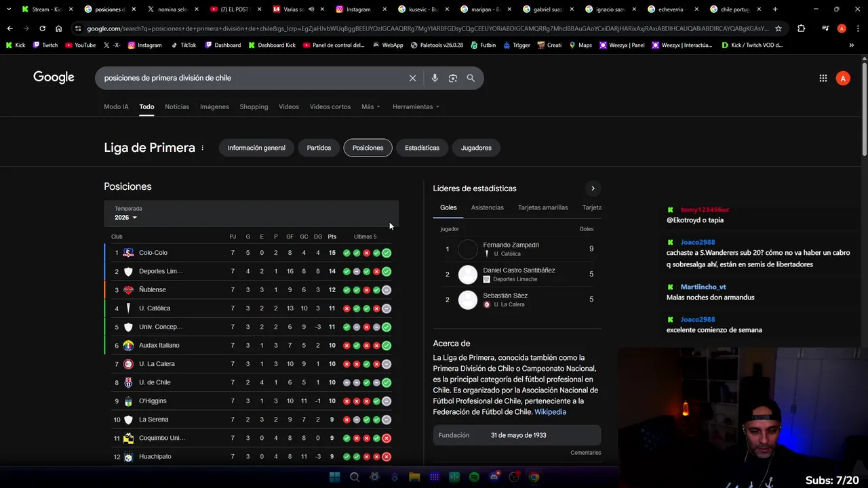Click the Información general chip
Image resolution: width=868 pixels, height=488 pixels.
[x=256, y=148]
